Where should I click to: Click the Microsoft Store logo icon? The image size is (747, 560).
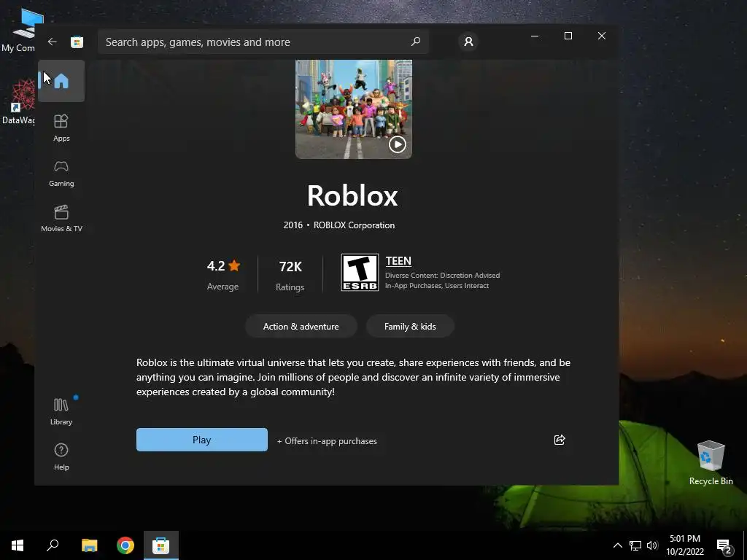point(77,42)
